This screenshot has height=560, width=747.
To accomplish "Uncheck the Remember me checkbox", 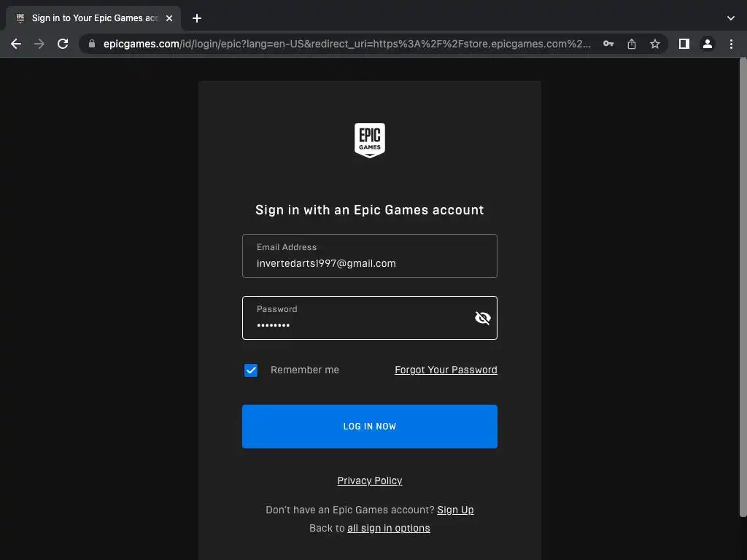I will coord(251,370).
